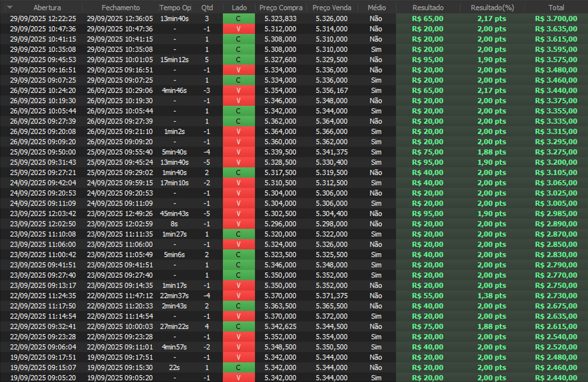The width and height of the screenshot is (588, 382).
Task: Click the Resultado column header
Action: click(x=428, y=8)
